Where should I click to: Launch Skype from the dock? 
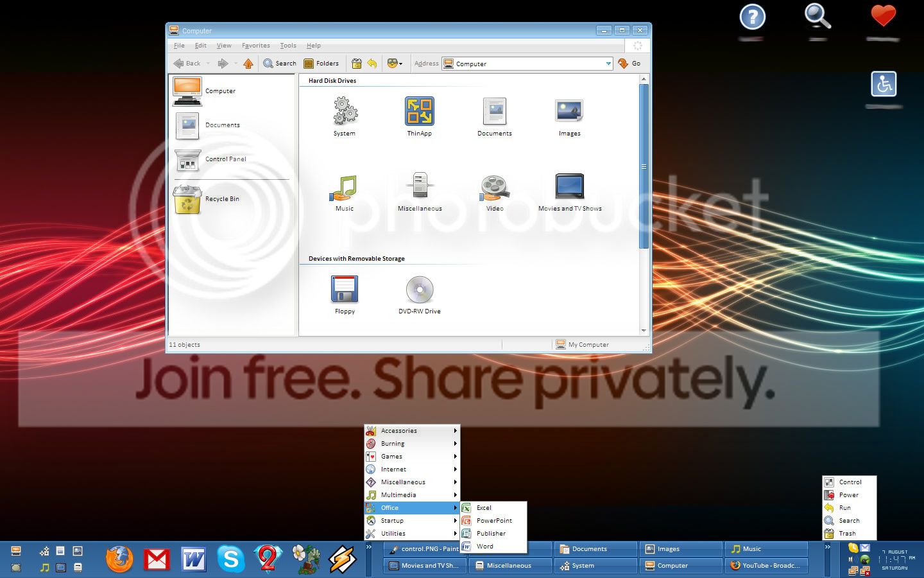click(x=230, y=559)
